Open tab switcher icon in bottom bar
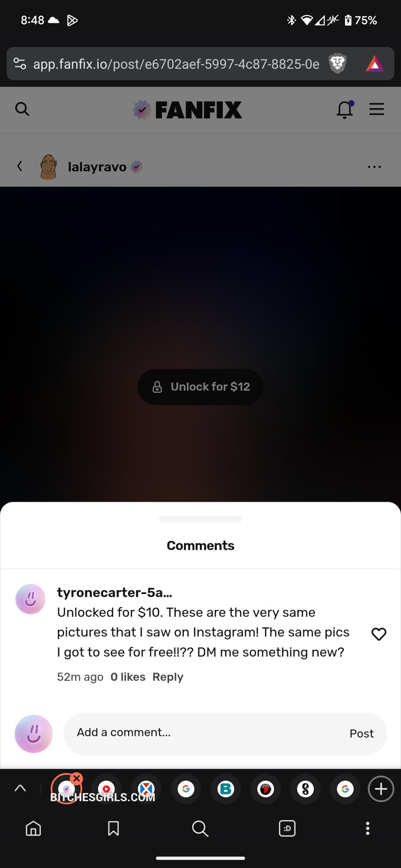Viewport: 401px width, 868px height. (x=287, y=828)
